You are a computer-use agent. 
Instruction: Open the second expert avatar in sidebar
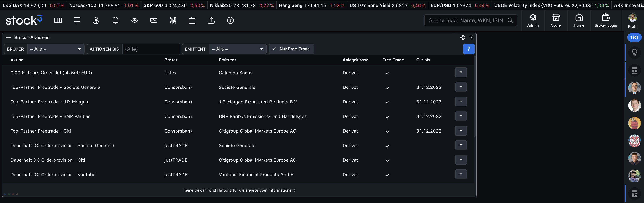634,106
